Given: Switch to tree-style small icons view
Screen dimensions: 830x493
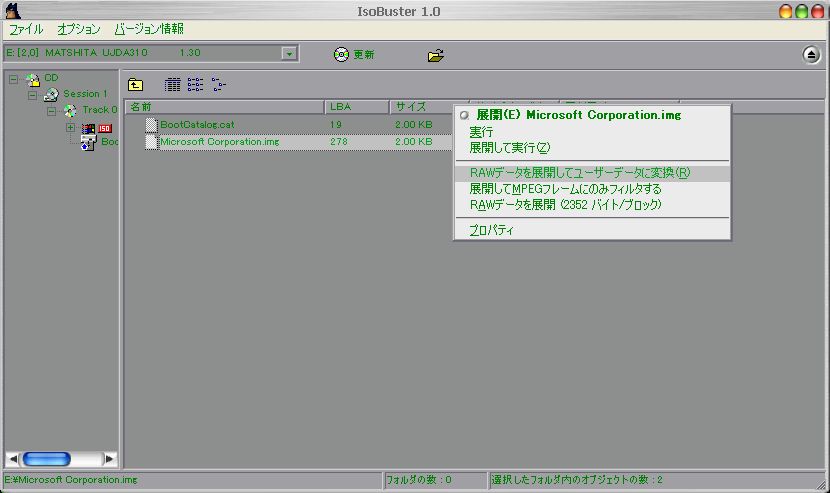Looking at the screenshot, I should point(218,84).
